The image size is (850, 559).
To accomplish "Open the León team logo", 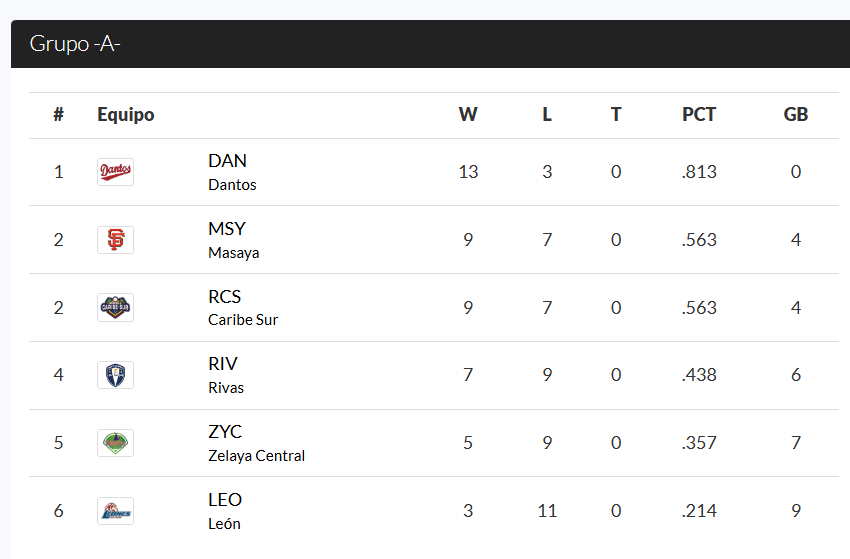I will pyautogui.click(x=115, y=511).
